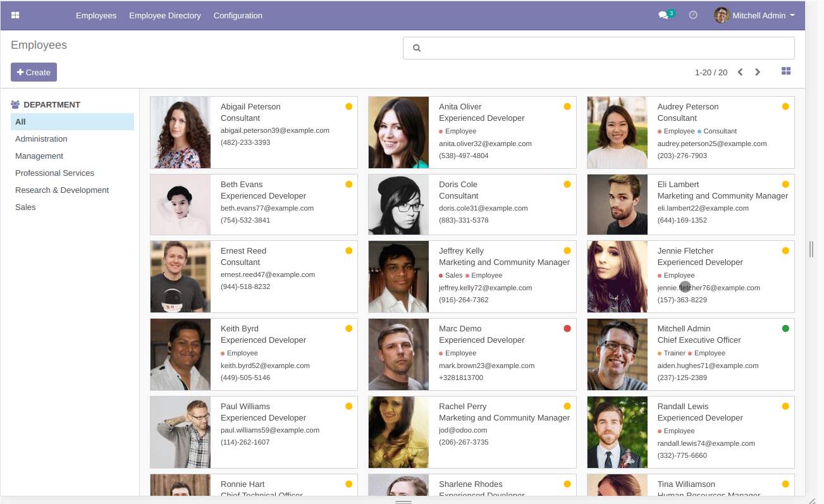The height and width of the screenshot is (504, 824).
Task: Click Mitchell Admin's green presence dot
Action: point(785,328)
